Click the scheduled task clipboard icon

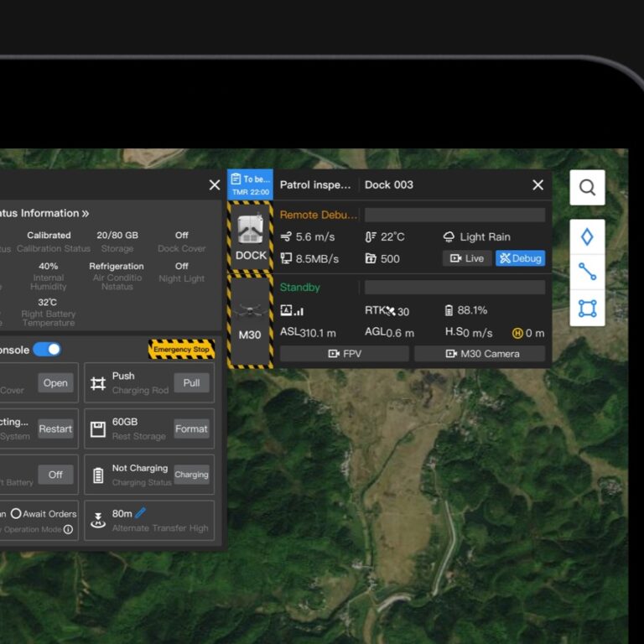pyautogui.click(x=236, y=179)
